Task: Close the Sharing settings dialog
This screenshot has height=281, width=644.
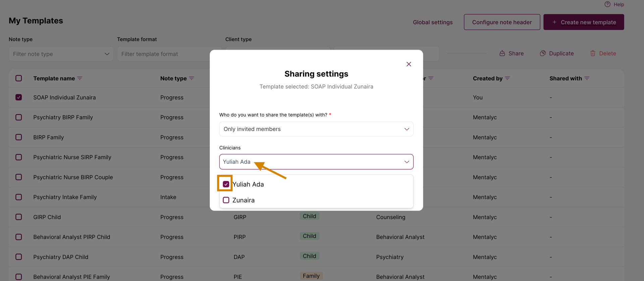Action: (x=409, y=64)
